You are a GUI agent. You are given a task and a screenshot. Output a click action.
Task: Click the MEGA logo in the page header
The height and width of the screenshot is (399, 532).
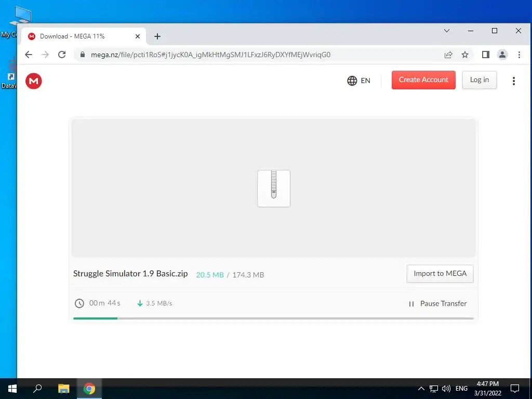click(34, 81)
